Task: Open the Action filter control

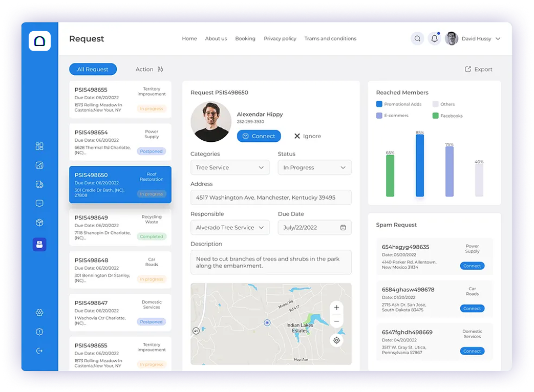Action: [149, 69]
